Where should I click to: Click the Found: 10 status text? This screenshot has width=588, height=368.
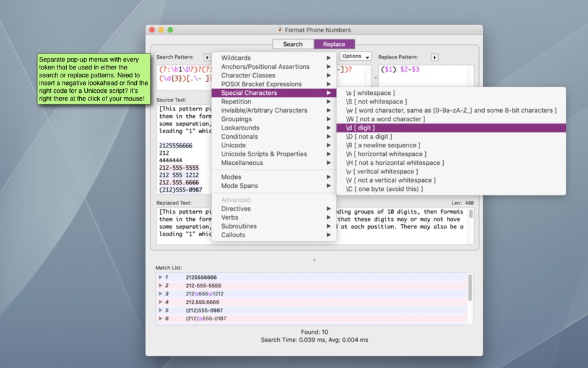coord(314,332)
